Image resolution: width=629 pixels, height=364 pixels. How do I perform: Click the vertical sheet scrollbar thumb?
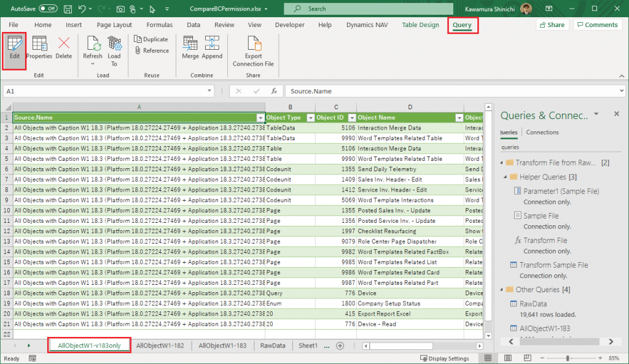tap(488, 217)
